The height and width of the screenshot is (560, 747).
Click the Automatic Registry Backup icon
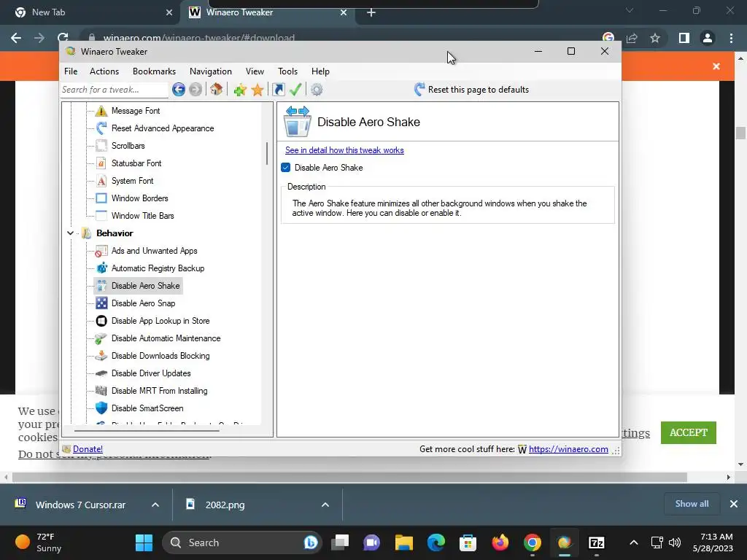[x=101, y=268]
